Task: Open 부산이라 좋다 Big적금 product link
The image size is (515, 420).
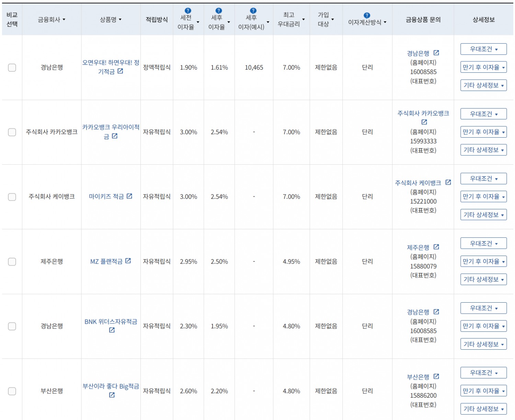Action: tap(111, 386)
